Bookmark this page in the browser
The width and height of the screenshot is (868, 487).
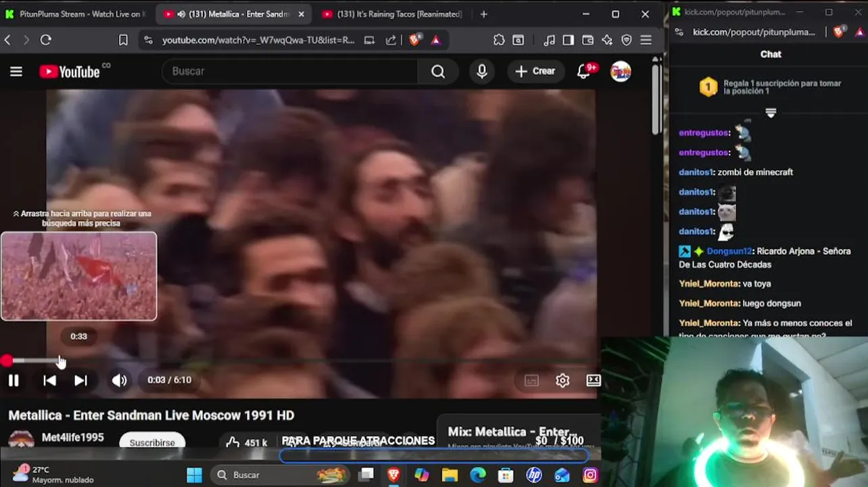click(x=123, y=41)
